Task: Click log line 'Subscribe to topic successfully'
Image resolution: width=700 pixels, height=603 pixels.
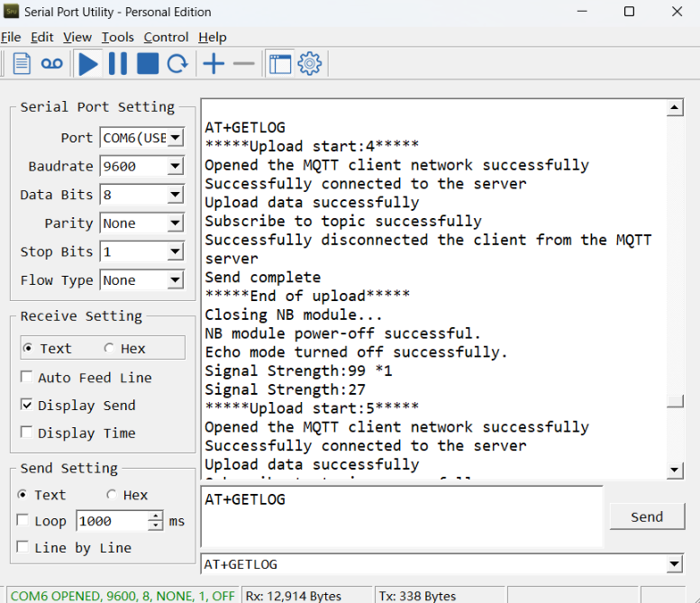Action: click(x=343, y=221)
